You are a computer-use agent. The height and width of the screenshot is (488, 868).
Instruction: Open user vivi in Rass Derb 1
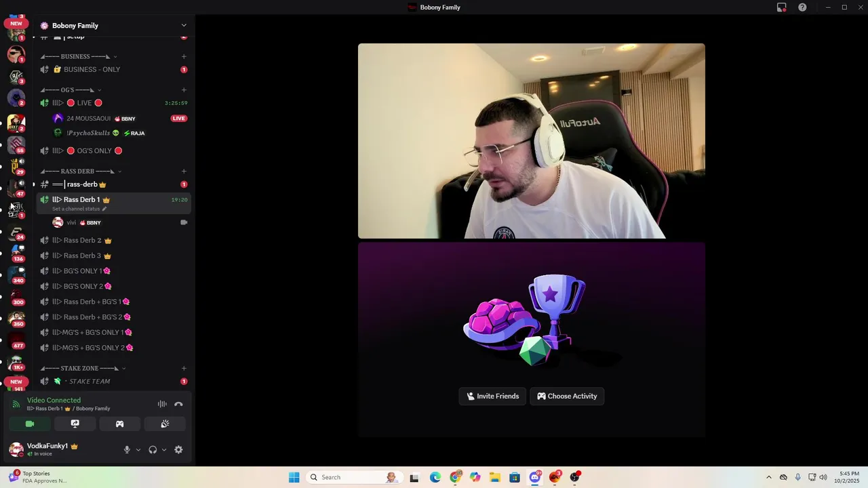click(x=78, y=222)
